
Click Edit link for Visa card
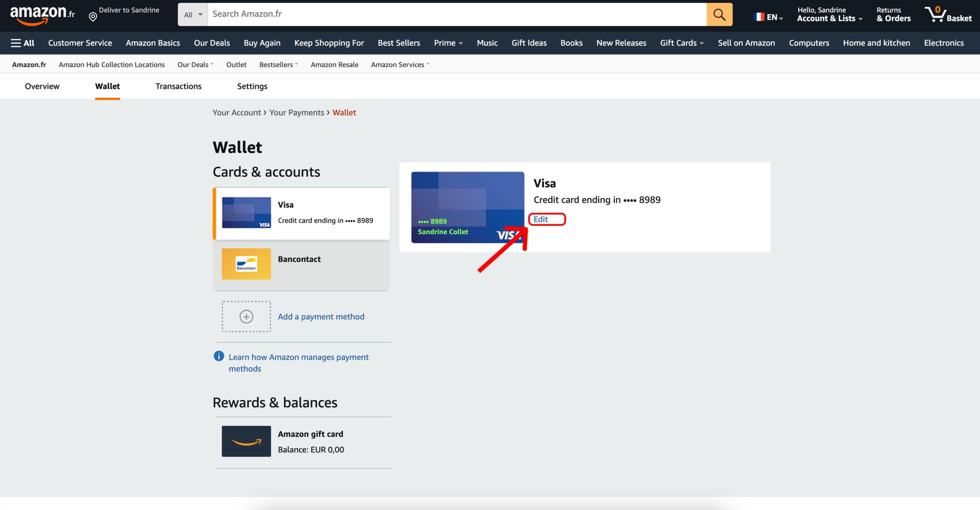pyautogui.click(x=540, y=219)
